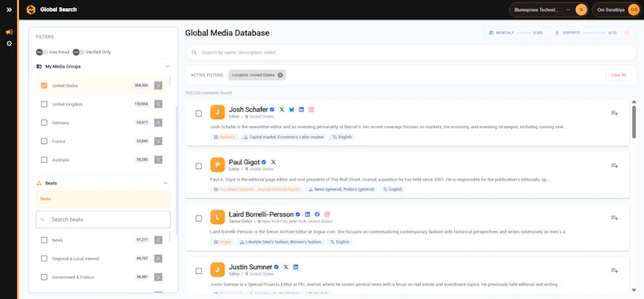This screenshot has height=299, width=644.
Task: Expand the News beat arrow
Action: click(158, 240)
